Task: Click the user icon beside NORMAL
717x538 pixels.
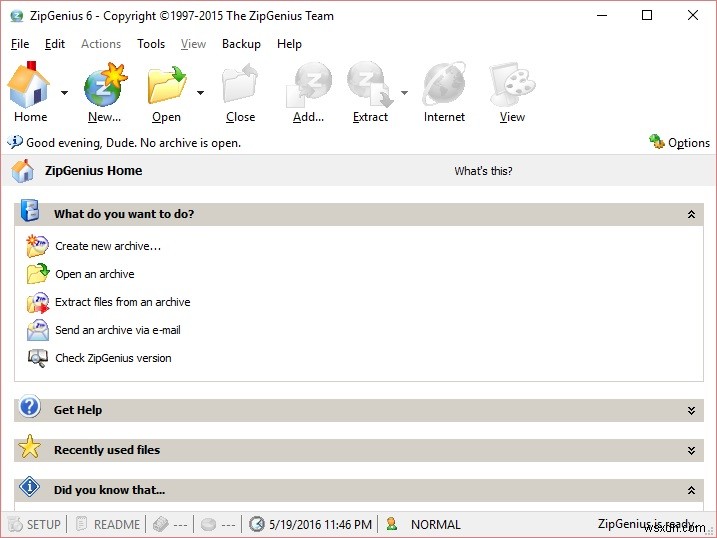Action: click(x=391, y=524)
